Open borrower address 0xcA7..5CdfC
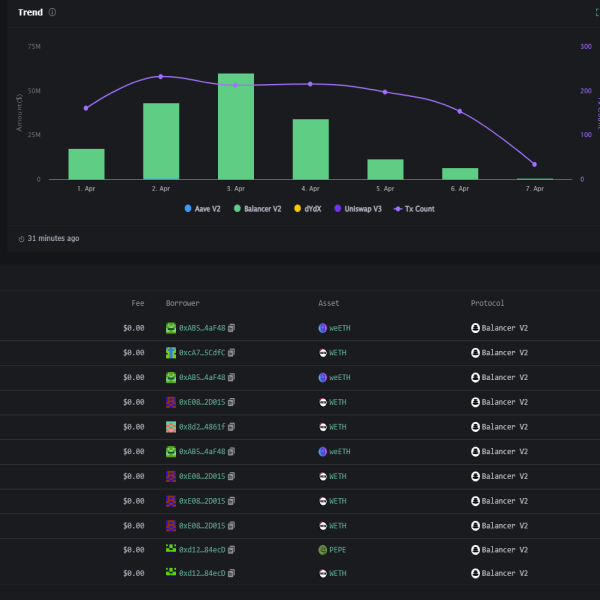The height and width of the screenshot is (600, 600). (x=202, y=352)
